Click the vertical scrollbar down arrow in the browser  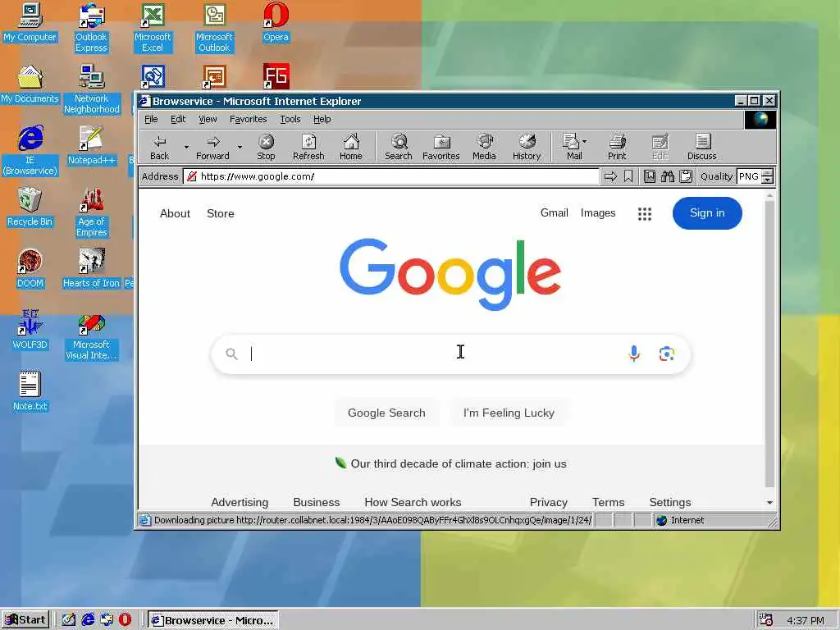[x=769, y=503]
